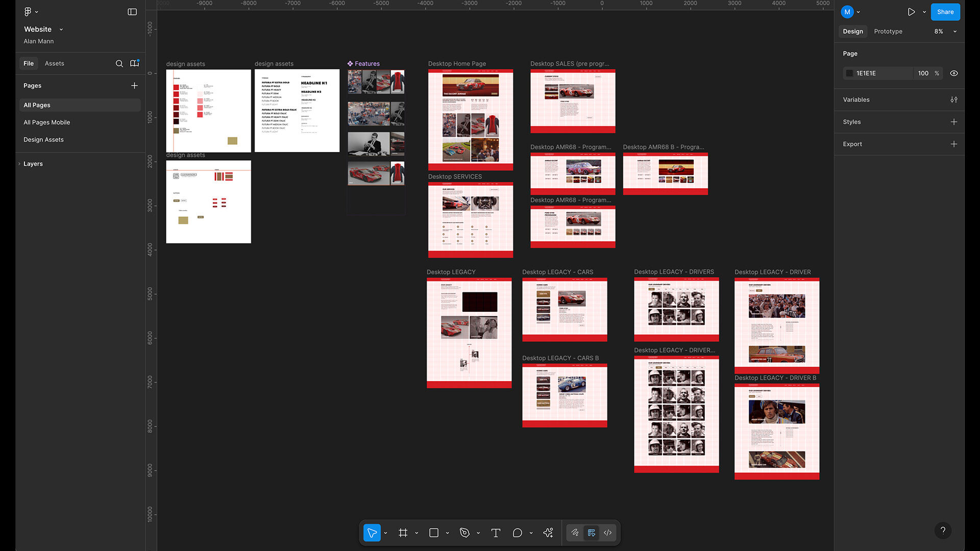Select the Text tool
Screen dimensions: 980x551
click(496, 533)
